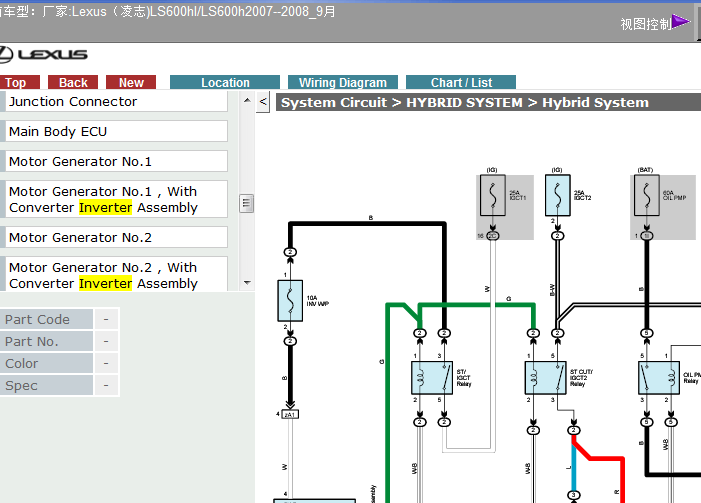The image size is (701, 503).
Task: Click the Lexus logo
Action: (x=43, y=55)
